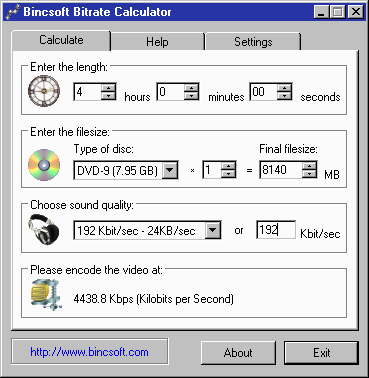Select the Calculate tab
Image resolution: width=369 pixels, height=378 pixels.
(61, 40)
